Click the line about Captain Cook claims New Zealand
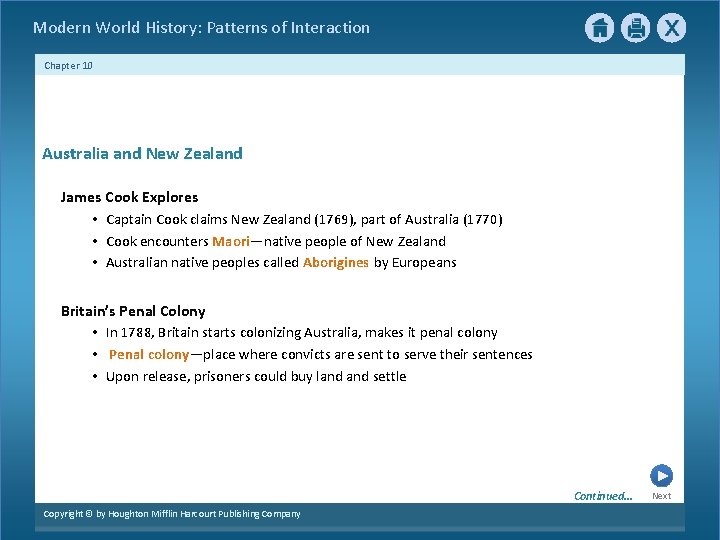This screenshot has width=720, height=540. point(304,219)
